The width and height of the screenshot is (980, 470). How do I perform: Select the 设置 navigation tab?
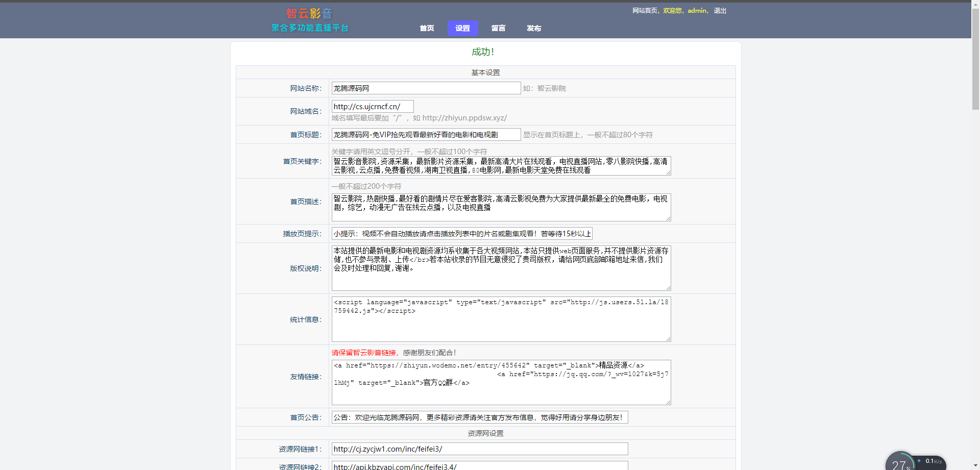462,28
